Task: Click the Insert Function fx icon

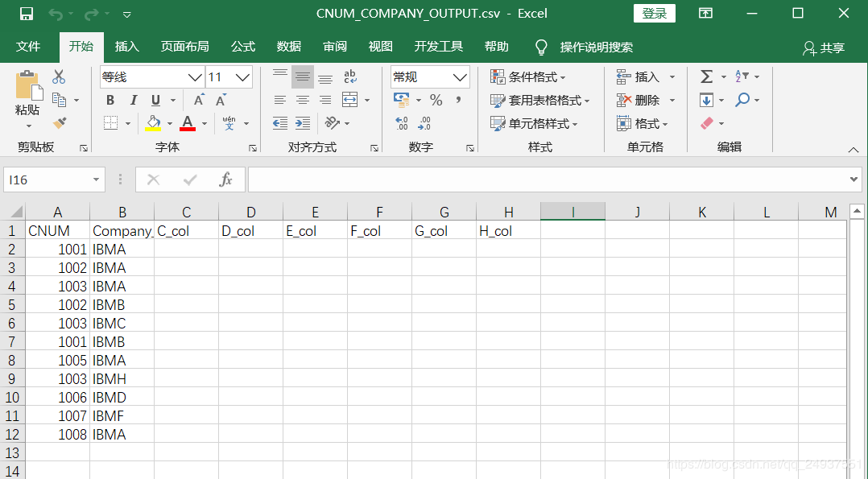Action: (x=226, y=180)
